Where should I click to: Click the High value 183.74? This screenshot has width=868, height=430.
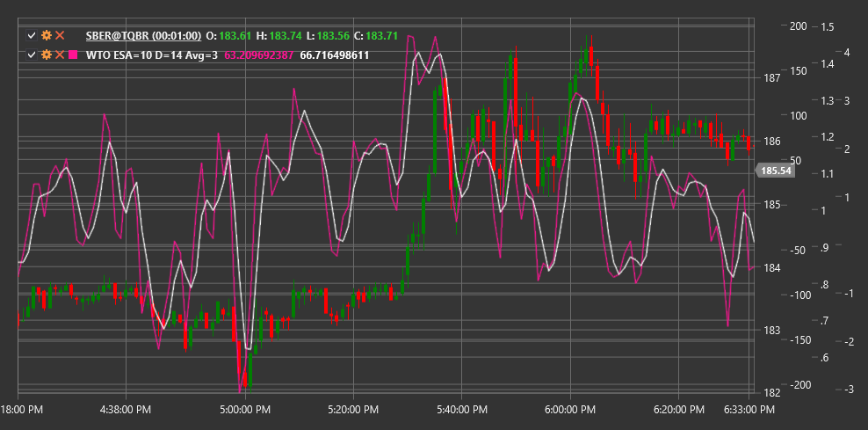tap(286, 36)
